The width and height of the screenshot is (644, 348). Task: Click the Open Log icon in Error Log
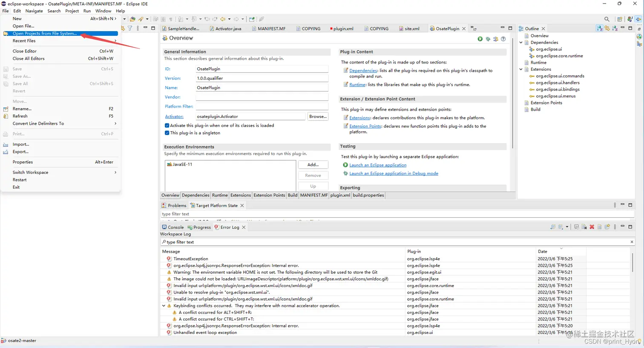[x=599, y=227]
